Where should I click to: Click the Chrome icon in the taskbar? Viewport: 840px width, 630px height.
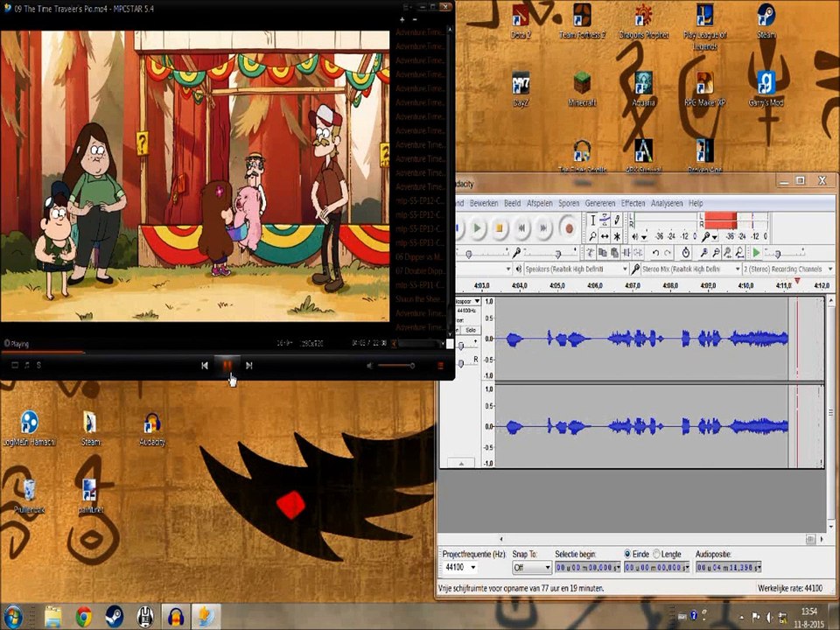(84, 617)
